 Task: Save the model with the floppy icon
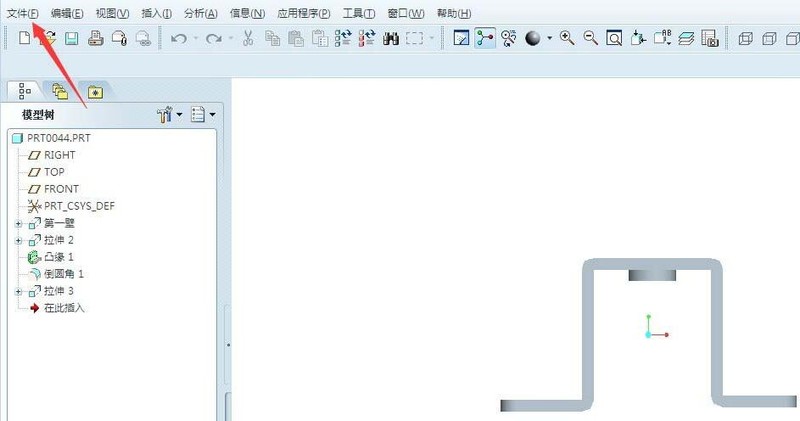tap(71, 38)
